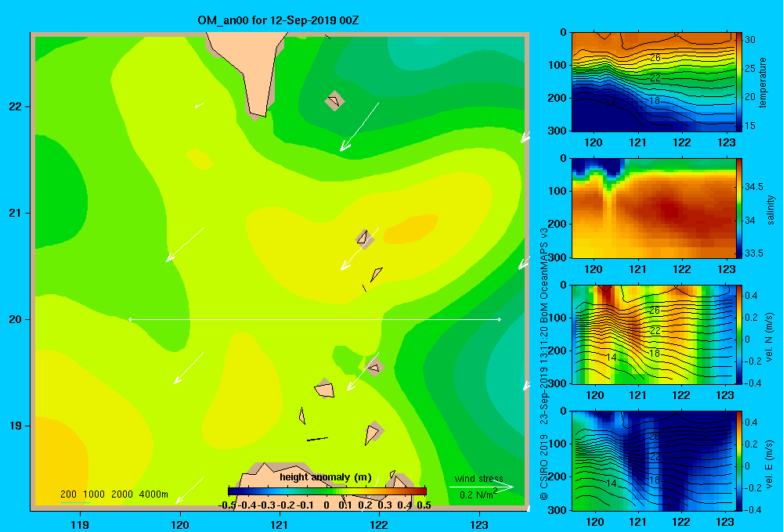Click the '200 1000 2000 4000m' depth contour legend
This screenshot has height=532, width=783.
pyautogui.click(x=114, y=494)
